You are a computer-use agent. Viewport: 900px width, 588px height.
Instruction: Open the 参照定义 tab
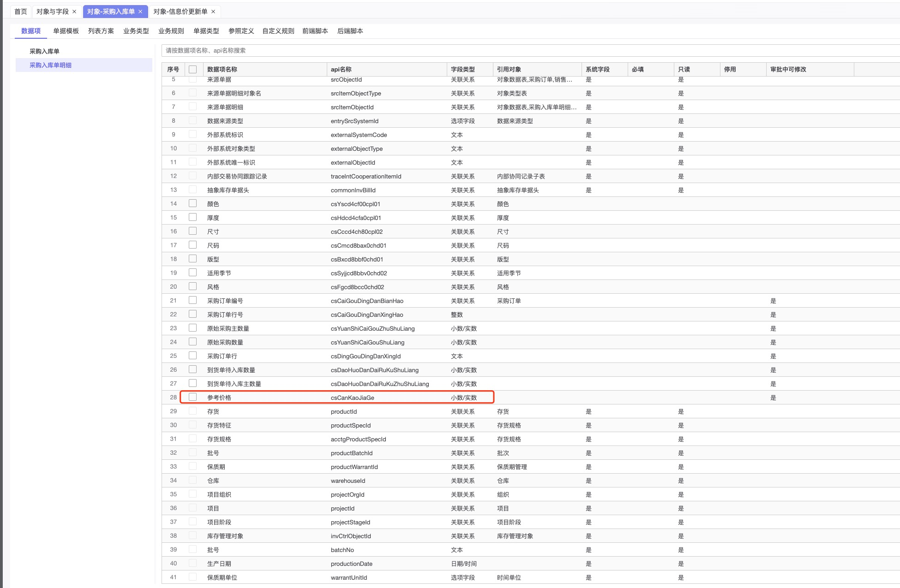[241, 31]
